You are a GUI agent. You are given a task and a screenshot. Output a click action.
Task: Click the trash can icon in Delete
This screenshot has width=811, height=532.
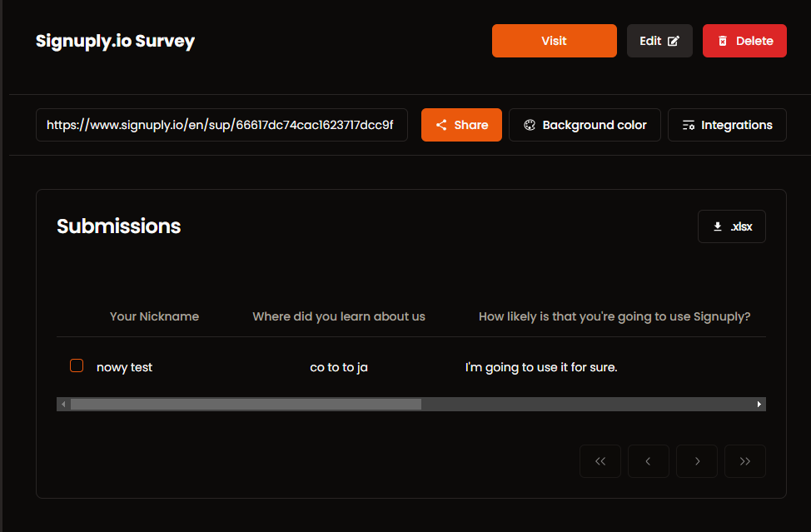[x=723, y=41]
